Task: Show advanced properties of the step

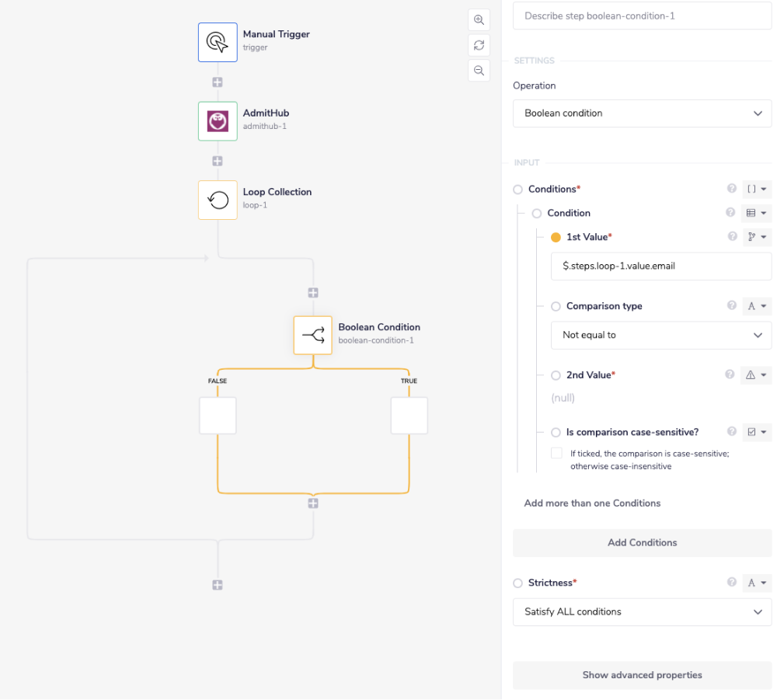Action: tap(642, 675)
